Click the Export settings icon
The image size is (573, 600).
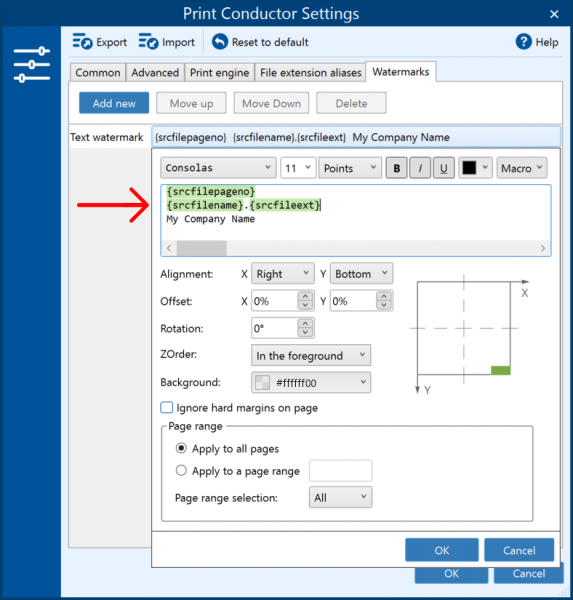pyautogui.click(x=82, y=41)
